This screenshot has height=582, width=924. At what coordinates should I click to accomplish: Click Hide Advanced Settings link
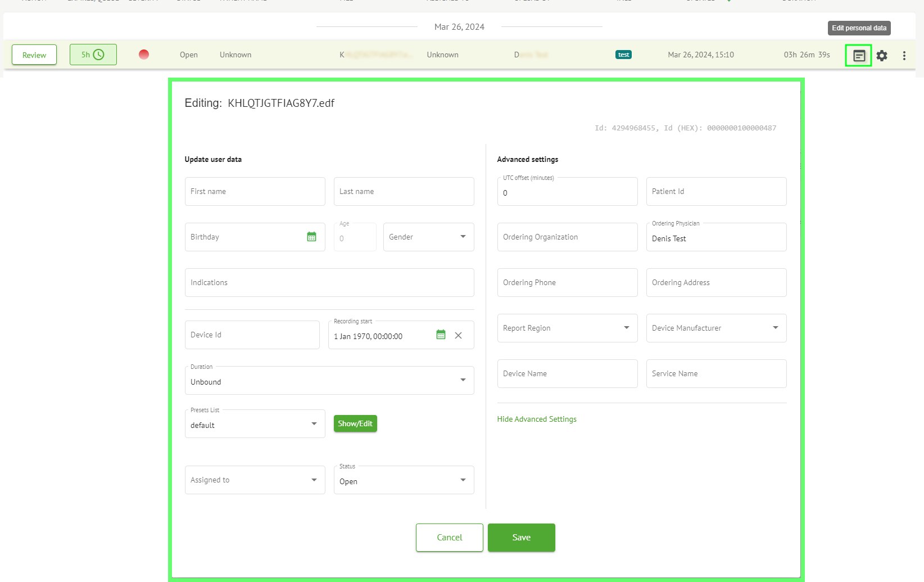point(537,419)
